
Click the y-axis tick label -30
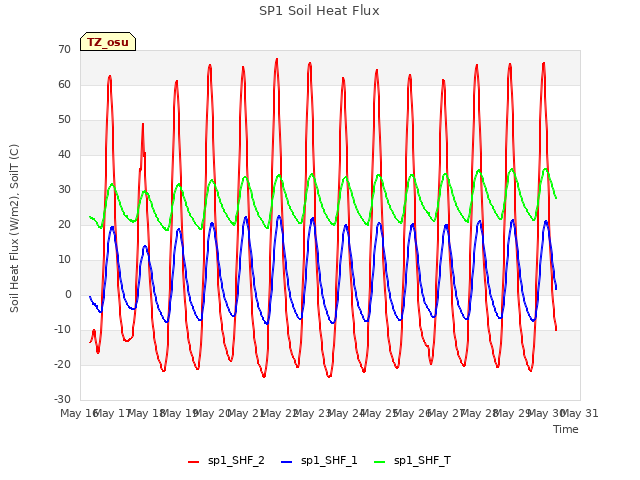63,399
